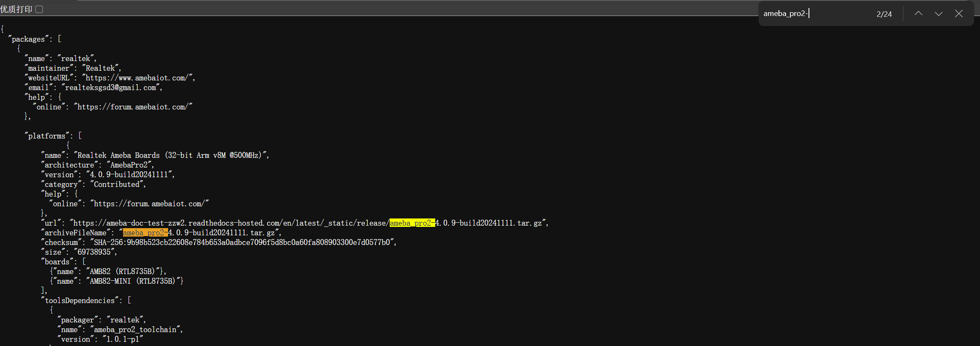The width and height of the screenshot is (980, 346).
Task: Click the 2/24 match counter
Action: click(884, 14)
